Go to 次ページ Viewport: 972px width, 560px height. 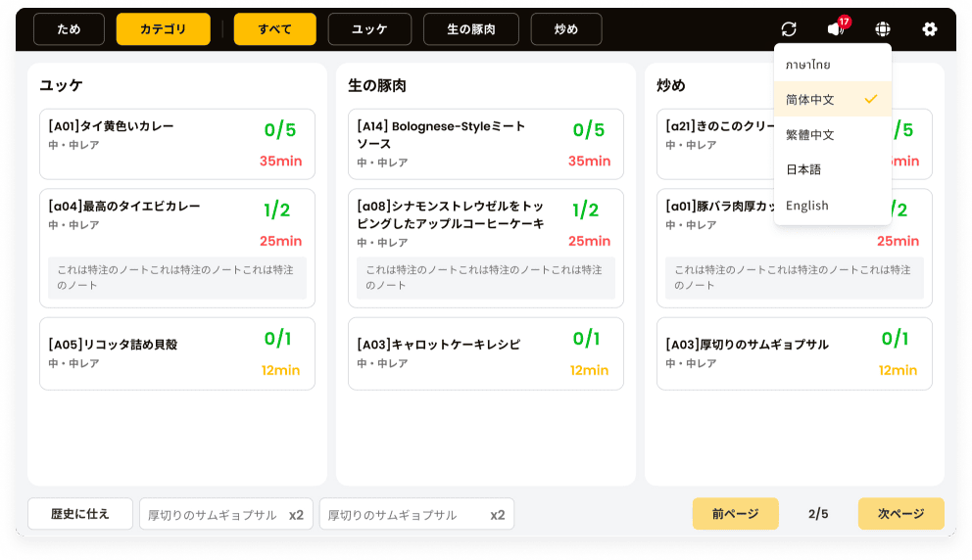900,514
